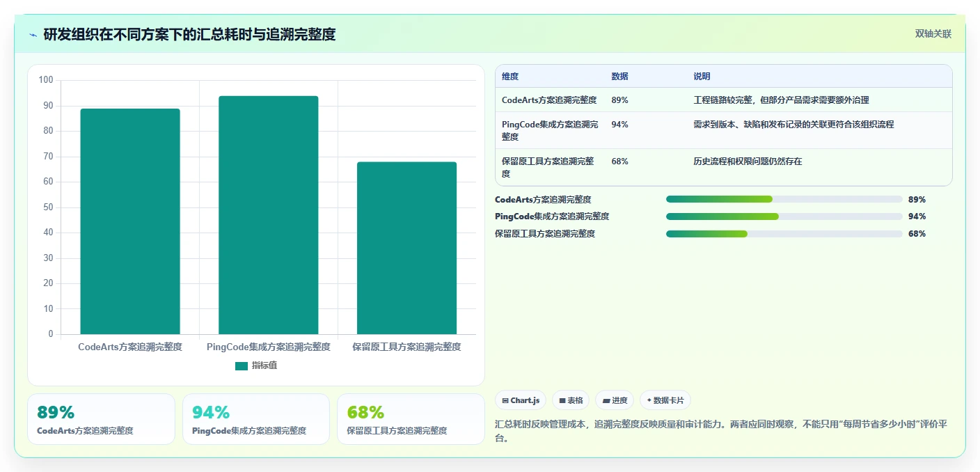This screenshot has width=980, height=472.
Task: Click the 数据卡片 sparkle icon
Action: coord(649,400)
